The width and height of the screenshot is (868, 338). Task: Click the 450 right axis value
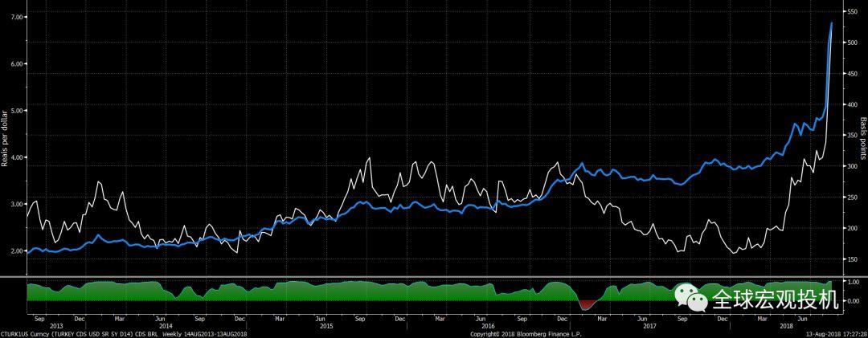point(851,74)
